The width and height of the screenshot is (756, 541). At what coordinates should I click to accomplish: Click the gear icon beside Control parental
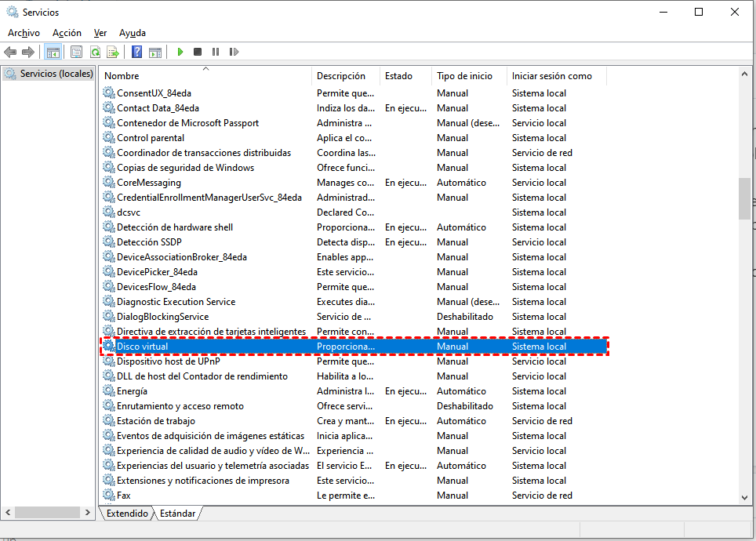click(109, 137)
